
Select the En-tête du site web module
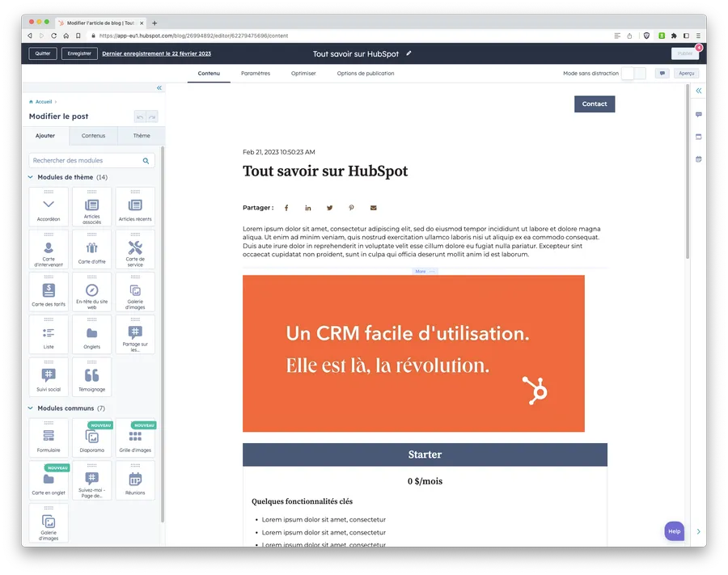click(92, 293)
